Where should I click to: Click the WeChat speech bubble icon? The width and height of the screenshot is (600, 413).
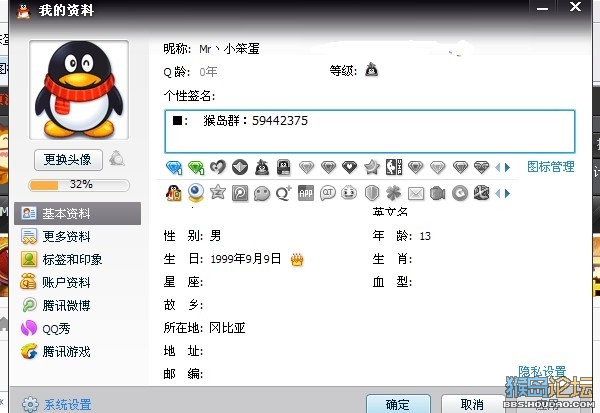coord(262,194)
